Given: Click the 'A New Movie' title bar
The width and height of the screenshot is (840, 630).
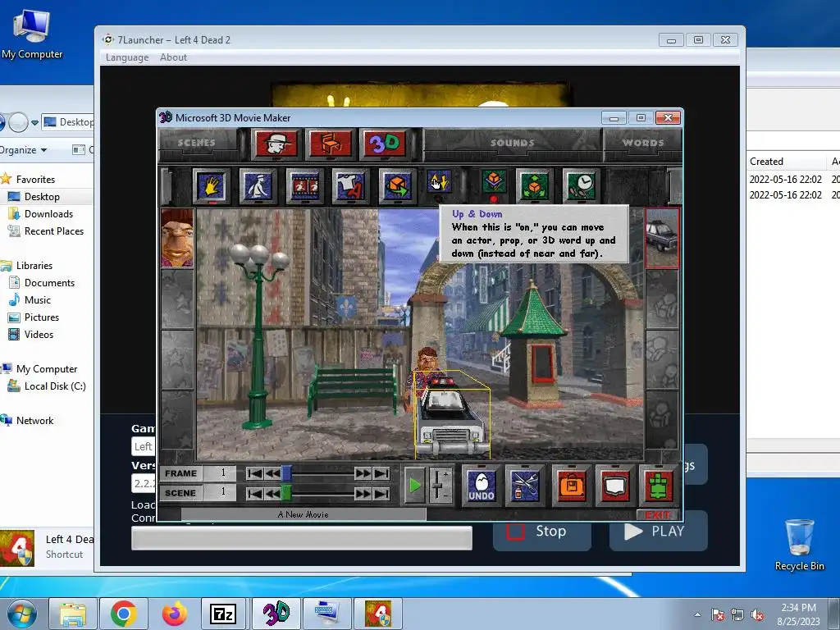Looking at the screenshot, I should pos(304,514).
